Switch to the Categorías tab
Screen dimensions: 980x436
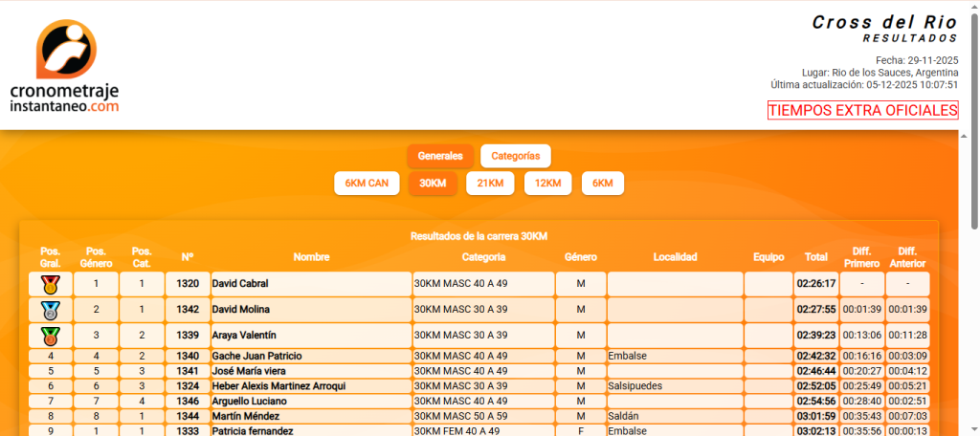(x=516, y=156)
